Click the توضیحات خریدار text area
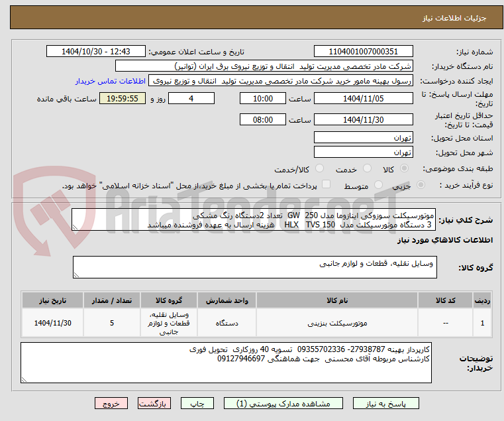504x421 pixels. click(x=226, y=363)
